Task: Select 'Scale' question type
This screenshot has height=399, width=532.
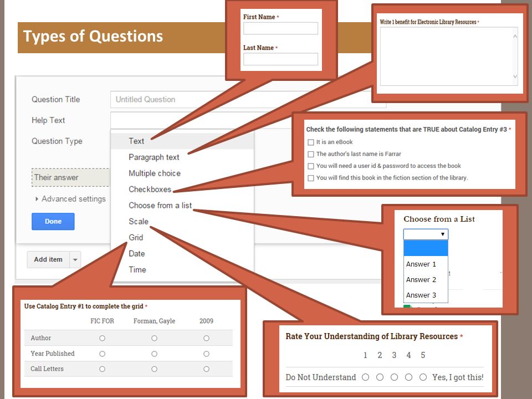Action: click(x=139, y=221)
